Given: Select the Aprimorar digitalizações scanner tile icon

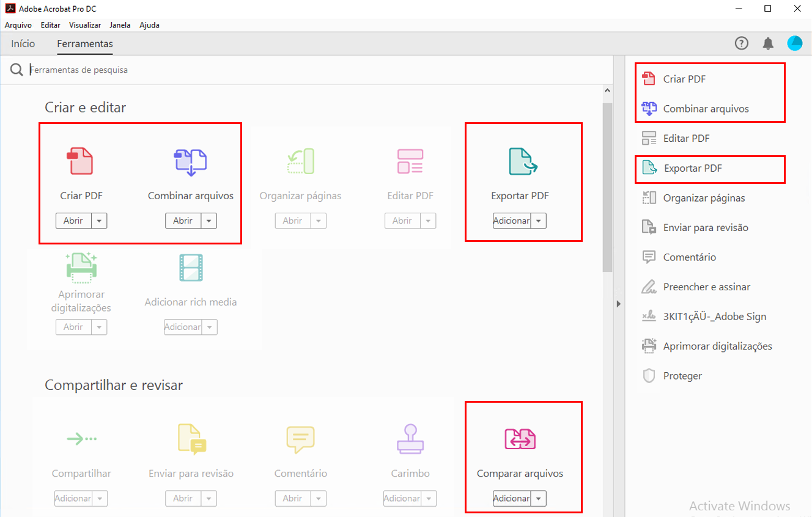Looking at the screenshot, I should pyautogui.click(x=81, y=268).
